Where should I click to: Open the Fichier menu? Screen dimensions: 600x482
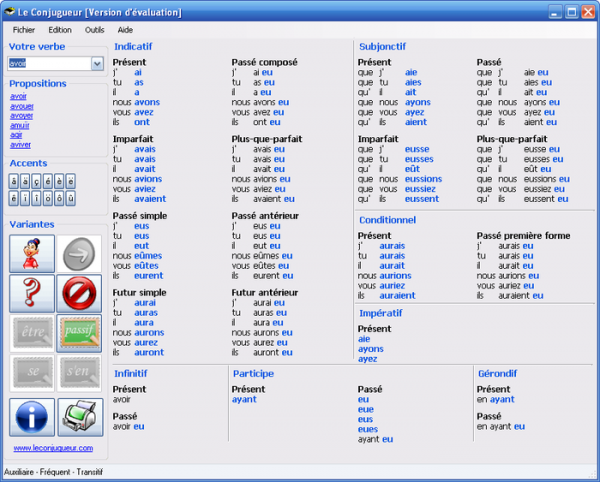click(24, 30)
